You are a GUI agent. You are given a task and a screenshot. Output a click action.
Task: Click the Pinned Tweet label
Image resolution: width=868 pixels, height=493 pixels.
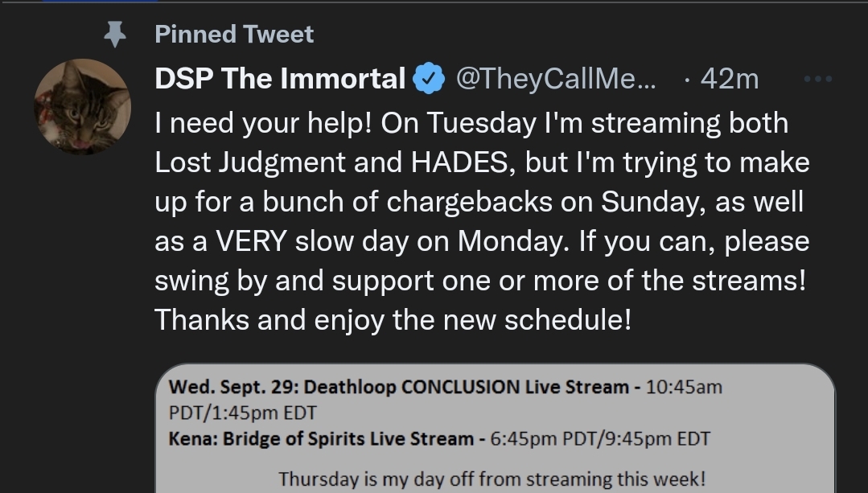[x=234, y=35]
